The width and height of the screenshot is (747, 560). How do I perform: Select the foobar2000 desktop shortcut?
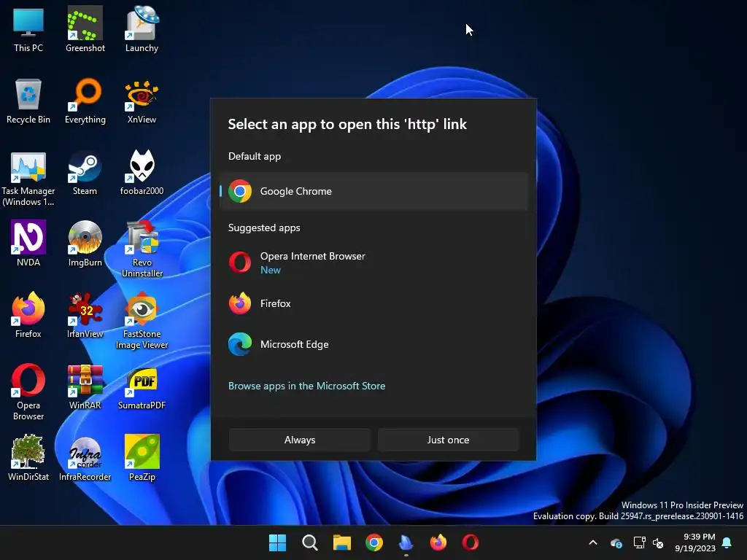[142, 173]
